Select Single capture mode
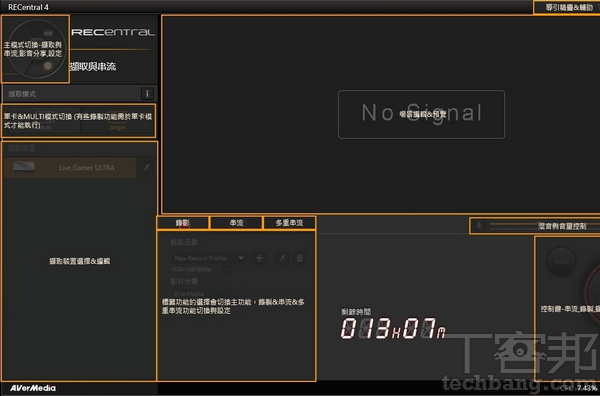This screenshot has width=600, height=396. click(117, 122)
